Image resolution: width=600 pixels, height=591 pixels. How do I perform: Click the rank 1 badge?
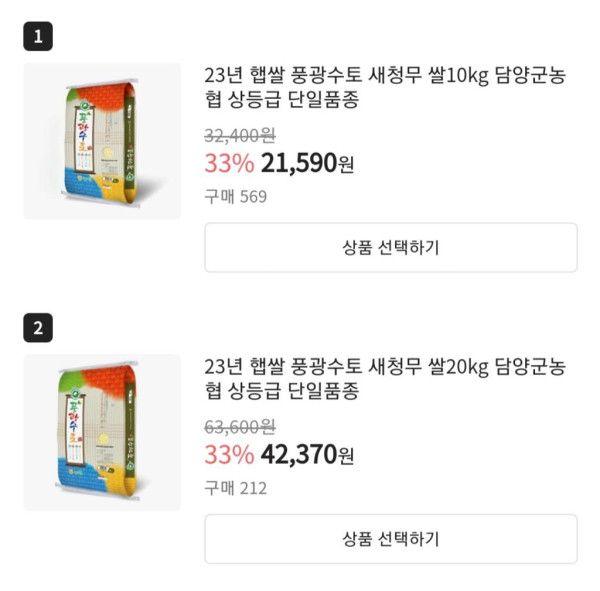38,37
